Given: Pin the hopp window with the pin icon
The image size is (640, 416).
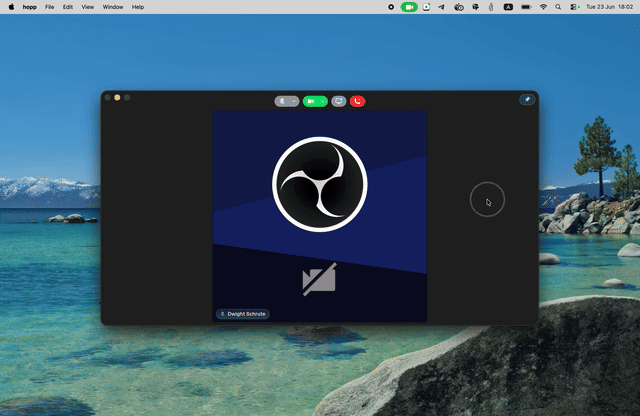Looking at the screenshot, I should (x=527, y=100).
